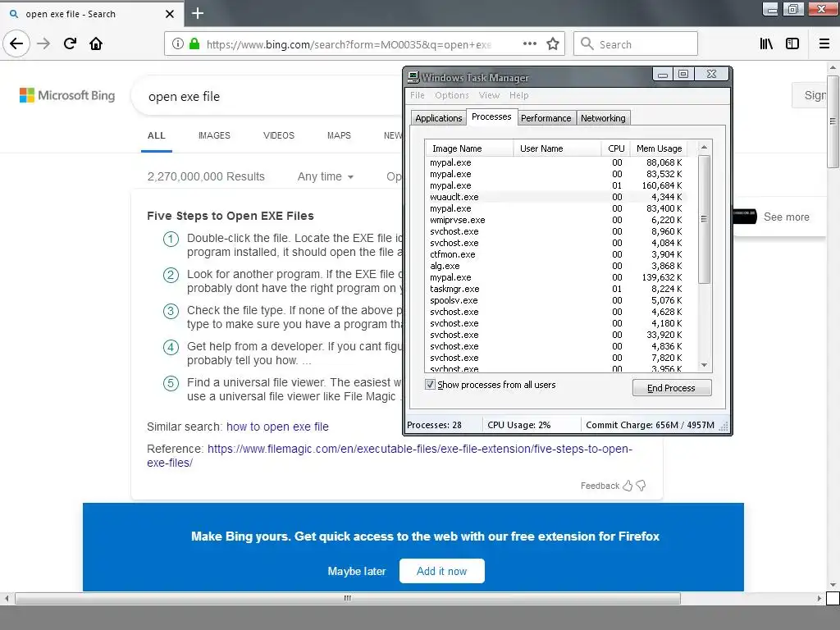Image resolution: width=840 pixels, height=630 pixels.
Task: Select the alg.exe process row
Action: point(556,266)
